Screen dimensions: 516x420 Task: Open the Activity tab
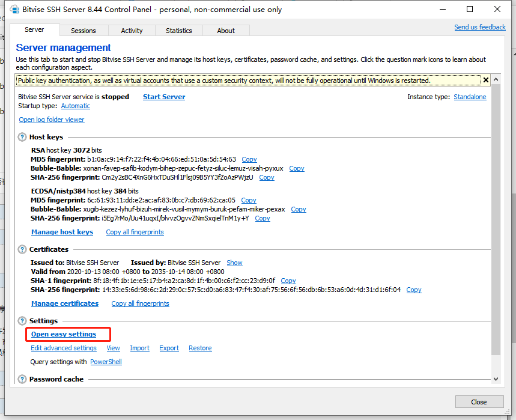pos(132,31)
